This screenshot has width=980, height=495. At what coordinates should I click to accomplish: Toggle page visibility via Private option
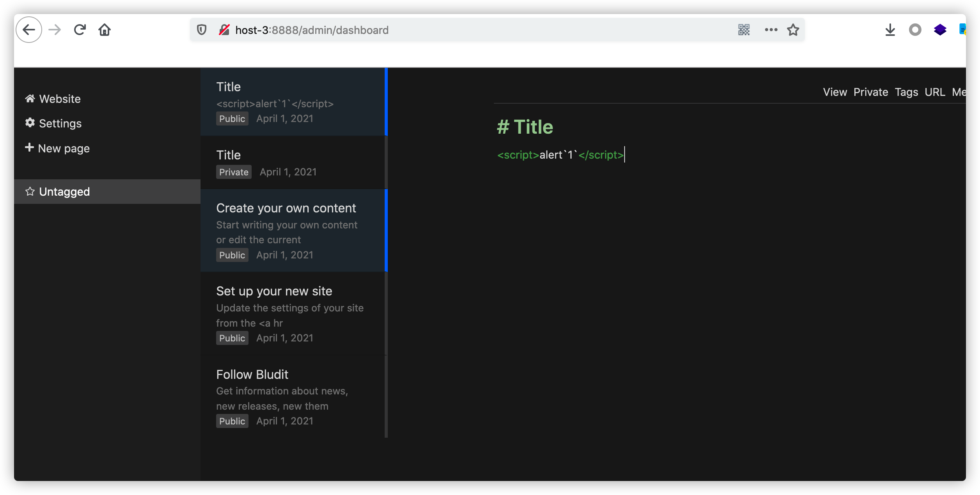pos(870,92)
